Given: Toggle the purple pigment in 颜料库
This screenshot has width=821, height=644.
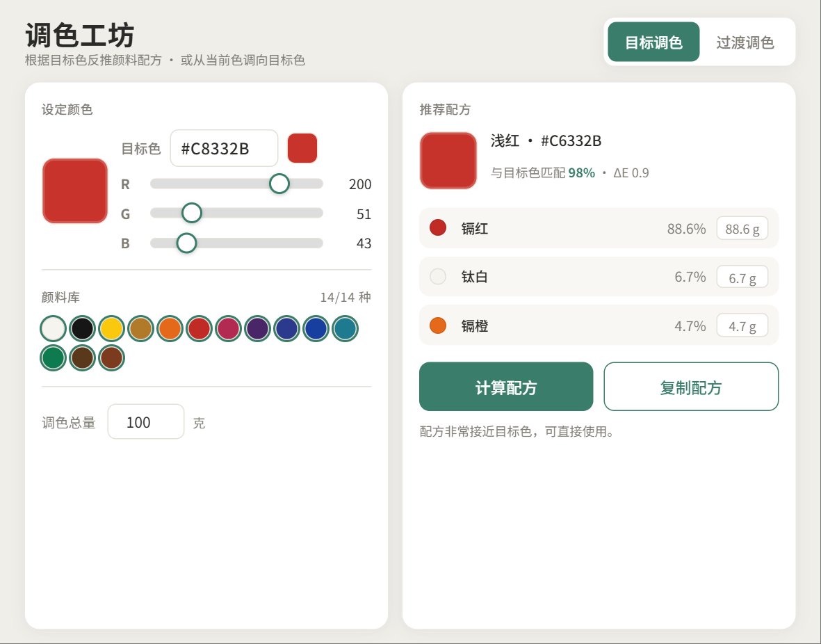Looking at the screenshot, I should pos(258,328).
